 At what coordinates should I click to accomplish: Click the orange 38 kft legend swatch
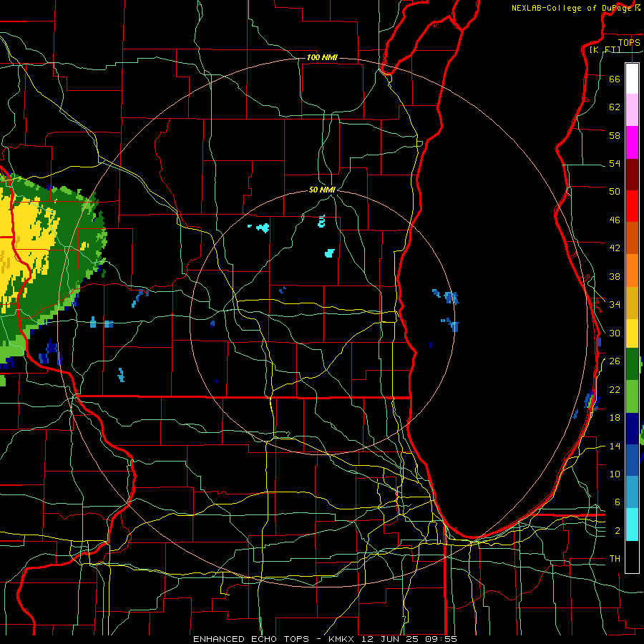(632, 270)
